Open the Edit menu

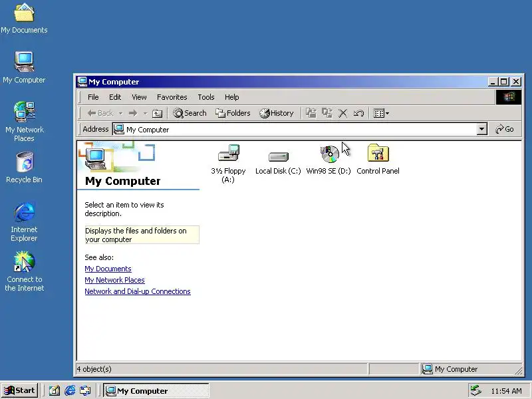(115, 97)
